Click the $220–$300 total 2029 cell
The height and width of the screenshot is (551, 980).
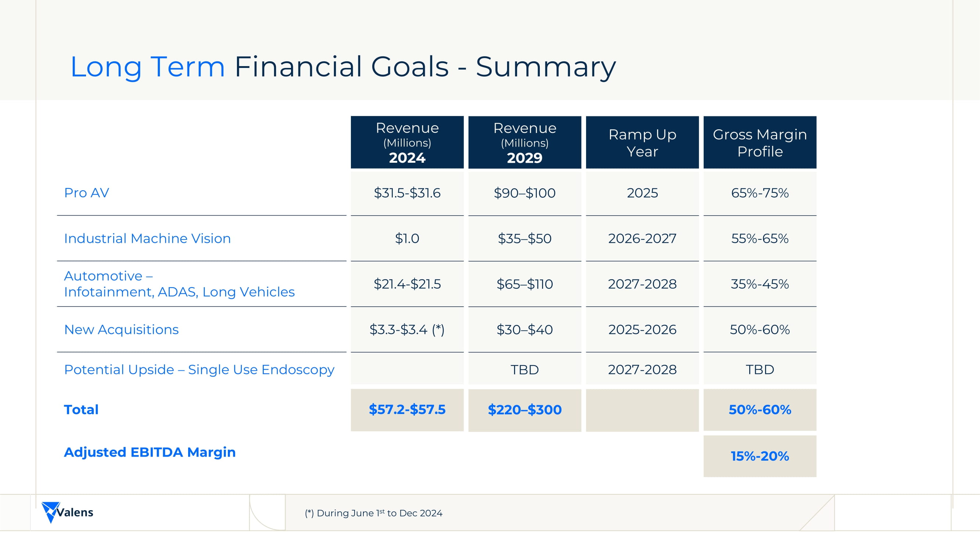click(525, 410)
